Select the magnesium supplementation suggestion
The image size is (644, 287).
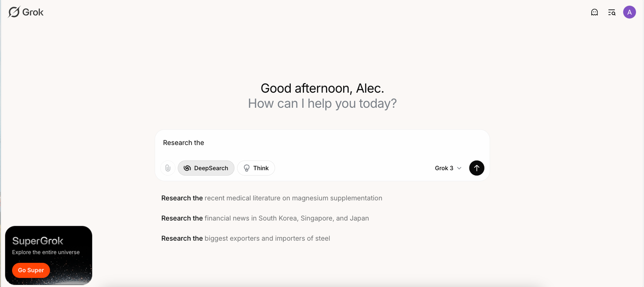click(272, 198)
